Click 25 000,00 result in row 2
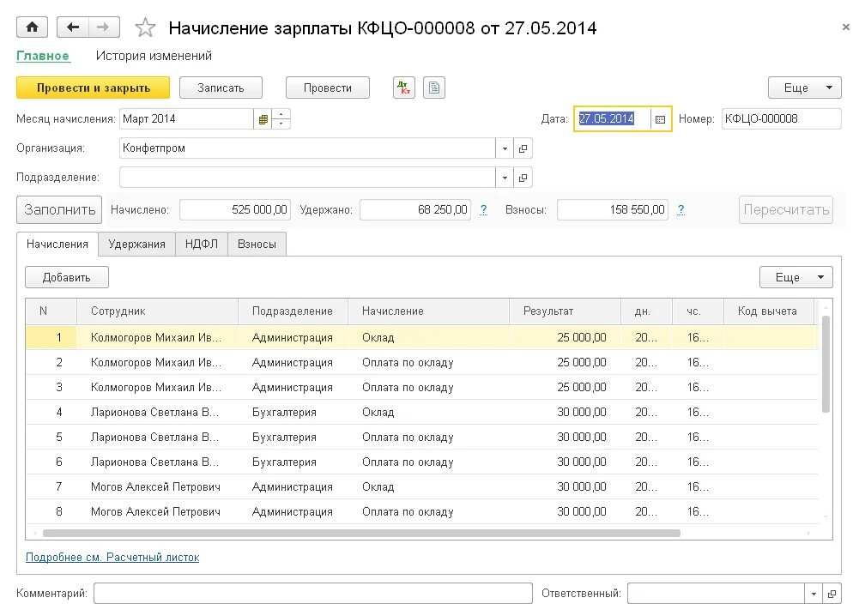The height and width of the screenshot is (616, 865). point(565,363)
